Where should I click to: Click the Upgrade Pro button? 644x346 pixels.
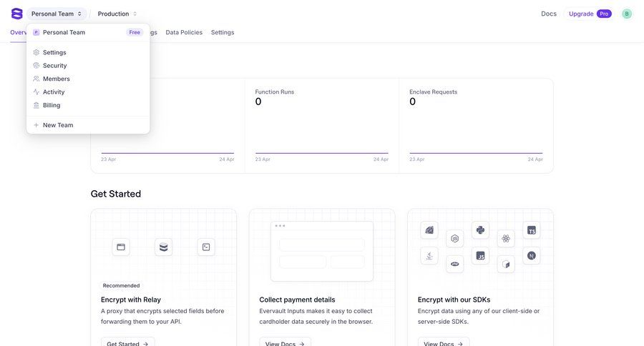tap(590, 14)
